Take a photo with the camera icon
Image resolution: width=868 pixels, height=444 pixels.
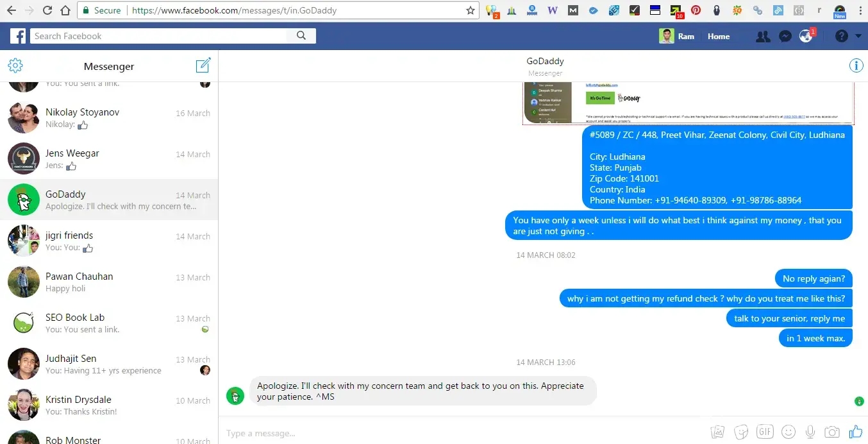pos(832,432)
